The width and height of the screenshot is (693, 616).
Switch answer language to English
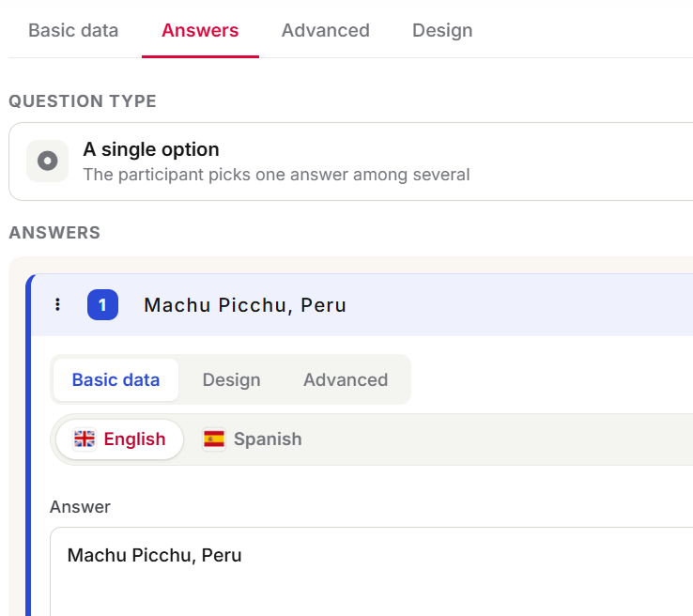coord(120,439)
